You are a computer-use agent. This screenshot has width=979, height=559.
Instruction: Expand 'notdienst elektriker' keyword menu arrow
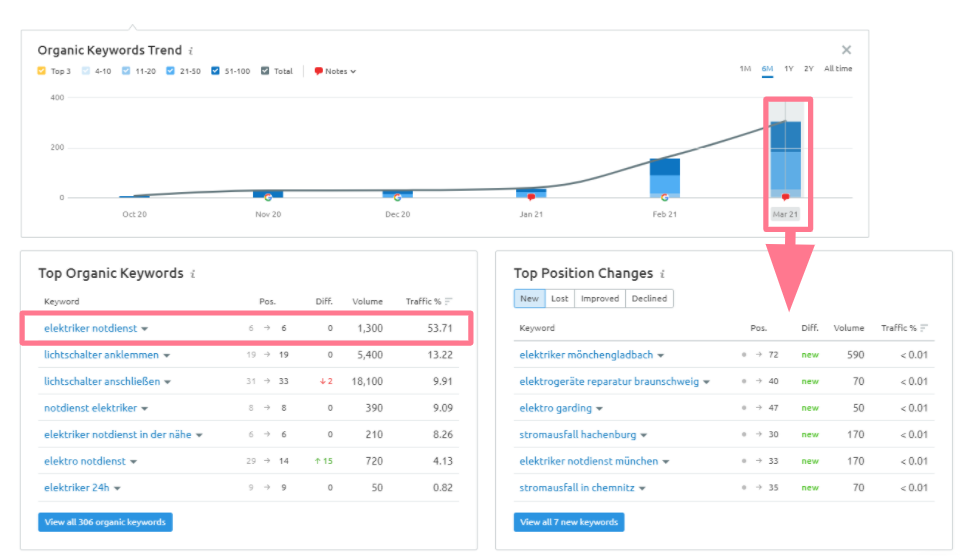click(144, 409)
